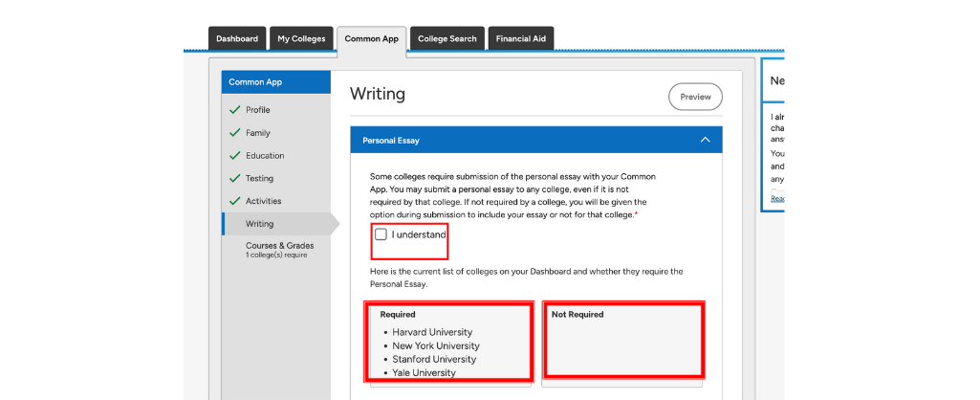
Task: Open the Financial Aid tab
Action: 521,38
